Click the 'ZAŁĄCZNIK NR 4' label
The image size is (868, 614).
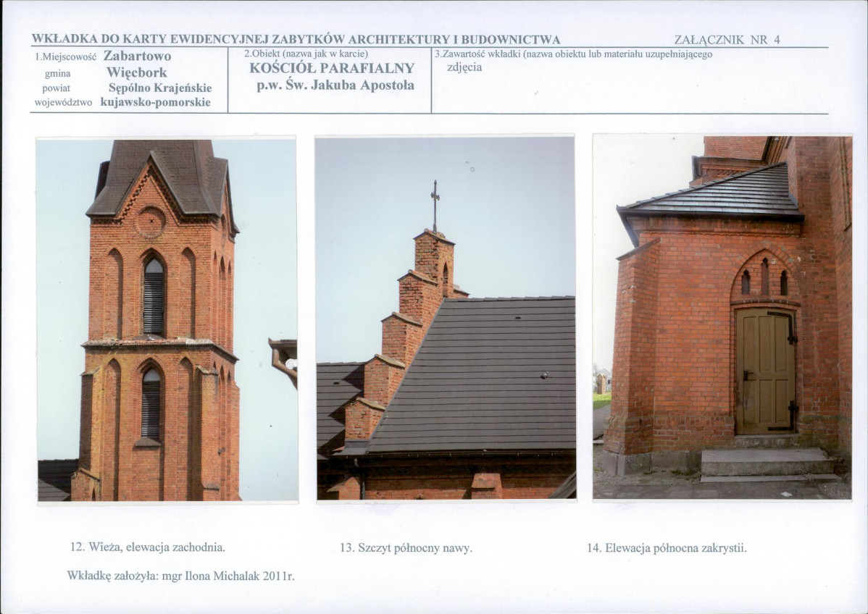[727, 40]
